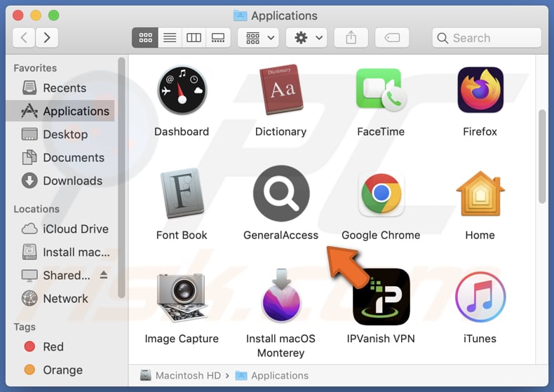Click the Image Capture label text

[x=182, y=338]
